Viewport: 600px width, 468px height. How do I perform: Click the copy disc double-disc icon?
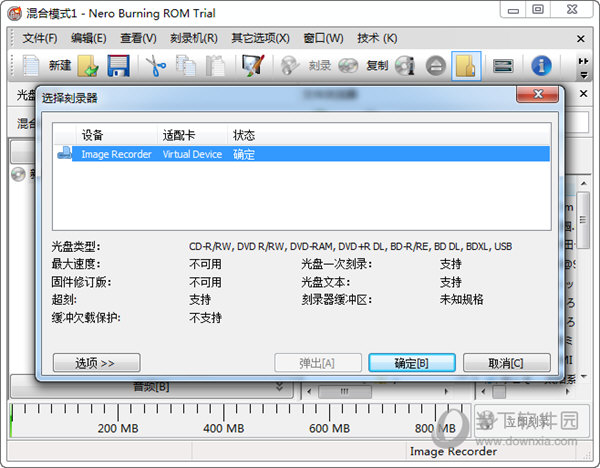[348, 66]
